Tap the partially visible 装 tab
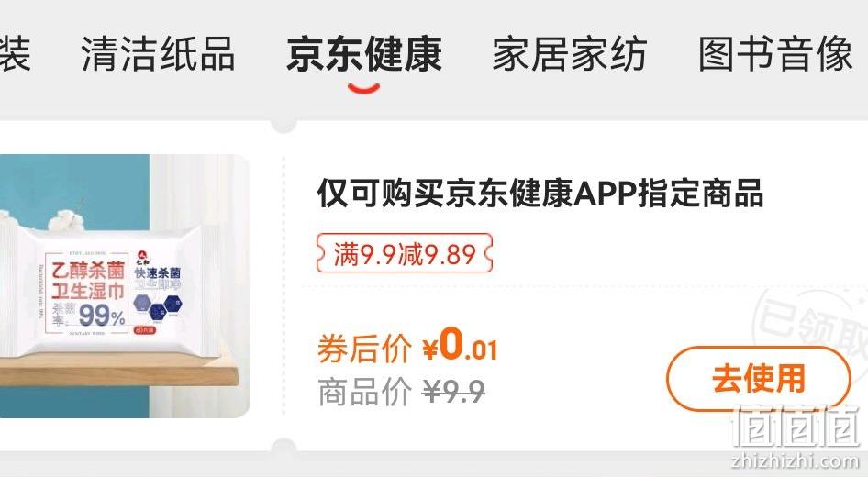Image resolution: width=868 pixels, height=477 pixels. pyautogui.click(x=15, y=54)
